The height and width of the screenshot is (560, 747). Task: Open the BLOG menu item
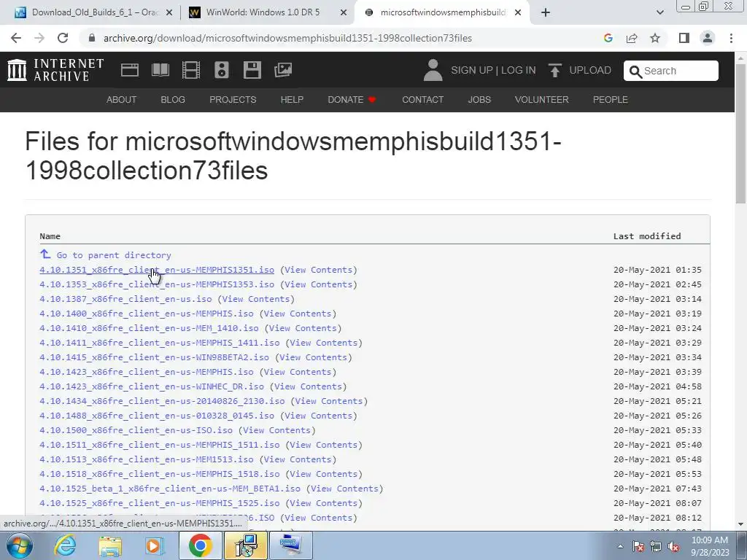click(173, 99)
